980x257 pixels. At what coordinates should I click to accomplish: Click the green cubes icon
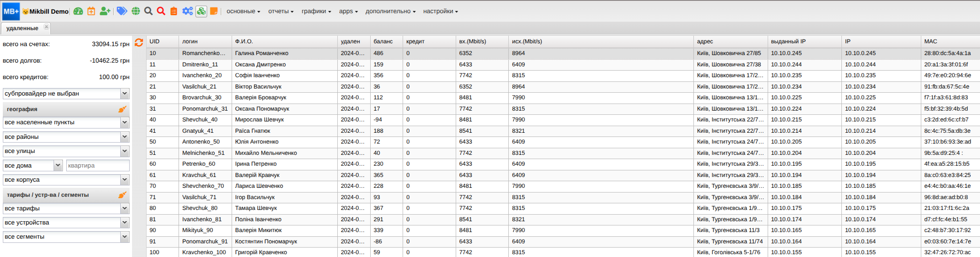[x=201, y=11]
